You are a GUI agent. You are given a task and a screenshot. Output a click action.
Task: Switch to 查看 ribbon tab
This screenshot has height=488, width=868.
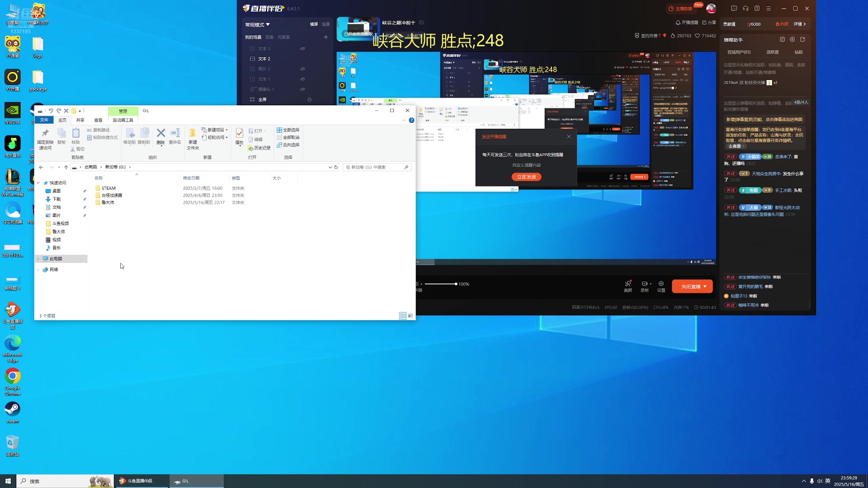[98, 120]
